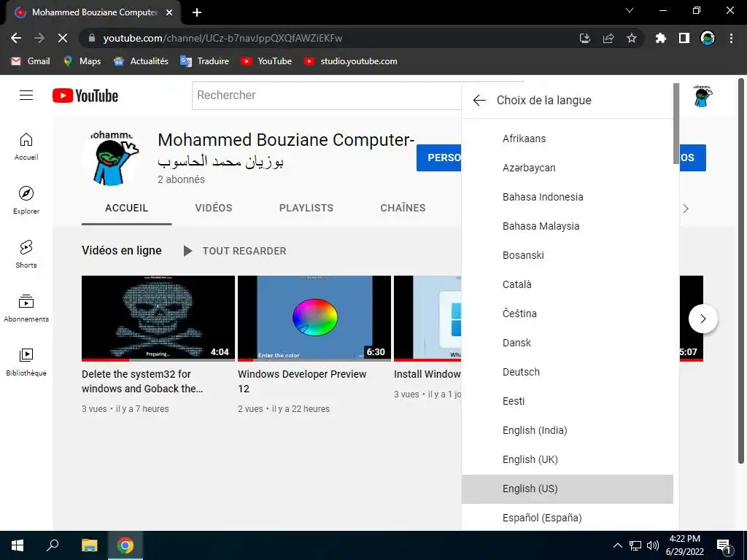Screen dimensions: 747x560
Task: Stop page loading with the X button
Action: pos(63,38)
